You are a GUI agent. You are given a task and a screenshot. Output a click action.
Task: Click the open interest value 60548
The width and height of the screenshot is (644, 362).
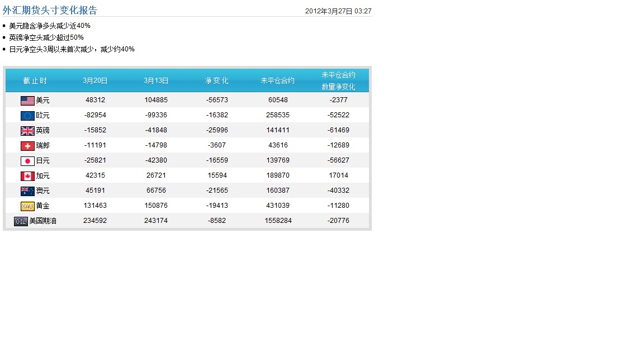tap(278, 100)
